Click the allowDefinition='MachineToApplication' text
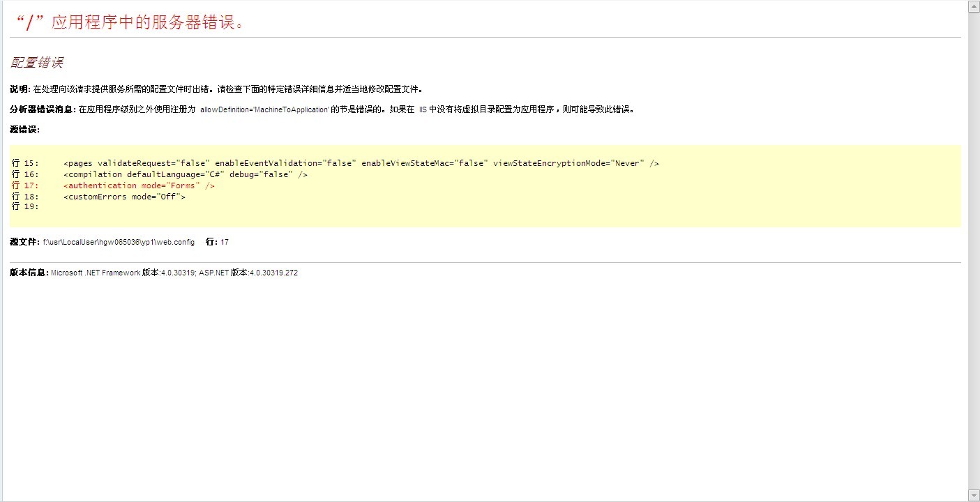This screenshot has height=502, width=980. (x=264, y=110)
